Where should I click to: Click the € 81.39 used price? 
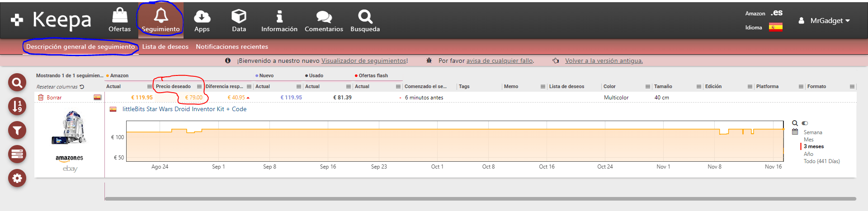342,98
